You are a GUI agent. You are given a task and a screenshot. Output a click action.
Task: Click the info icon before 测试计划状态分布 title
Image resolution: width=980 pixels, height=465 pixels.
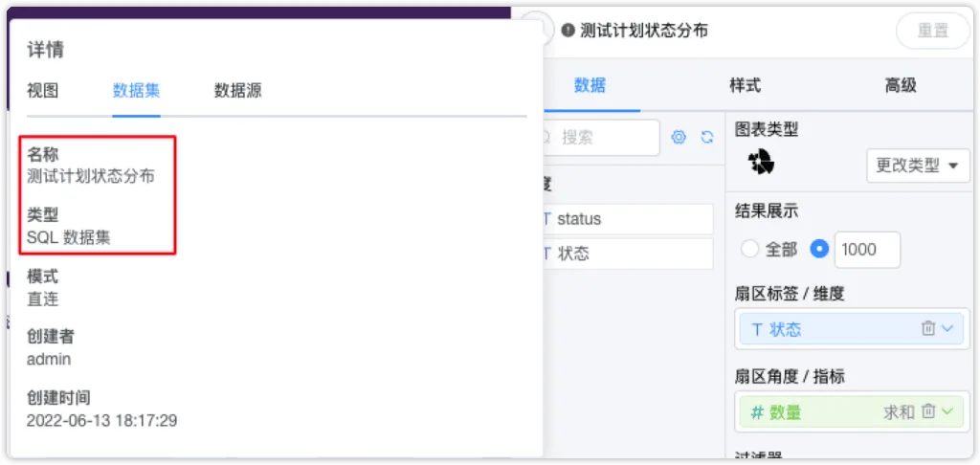[x=568, y=31]
